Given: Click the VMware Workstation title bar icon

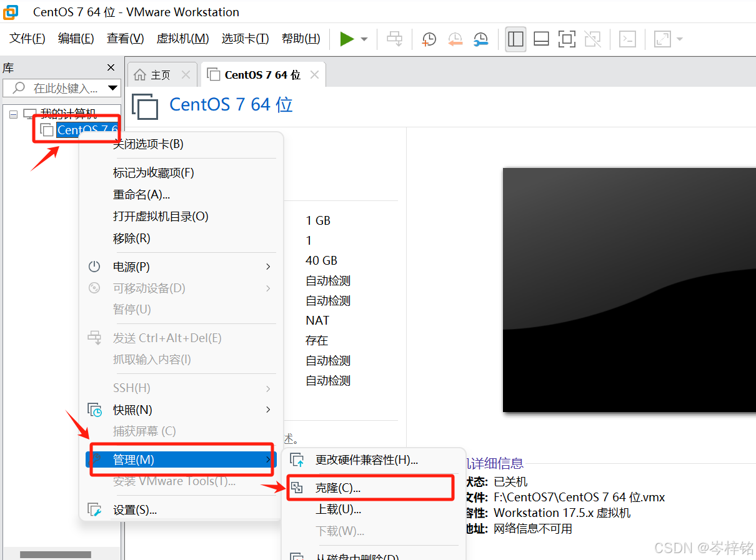Looking at the screenshot, I should click(11, 11).
